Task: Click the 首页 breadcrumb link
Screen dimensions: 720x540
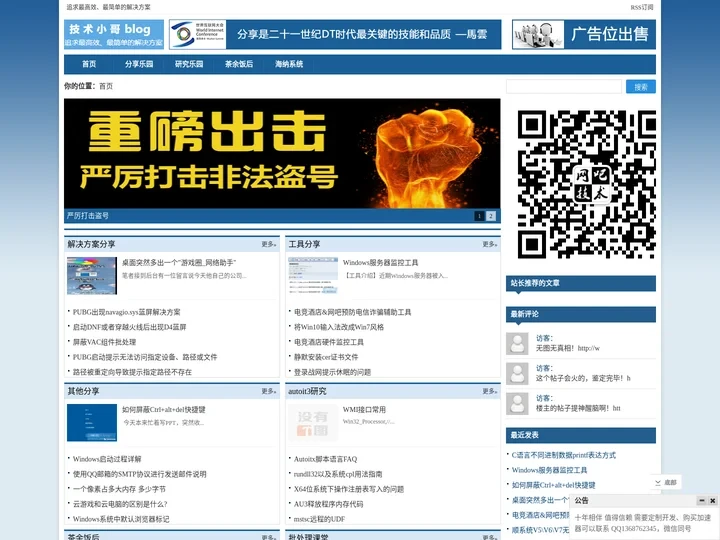Action: pyautogui.click(x=106, y=86)
